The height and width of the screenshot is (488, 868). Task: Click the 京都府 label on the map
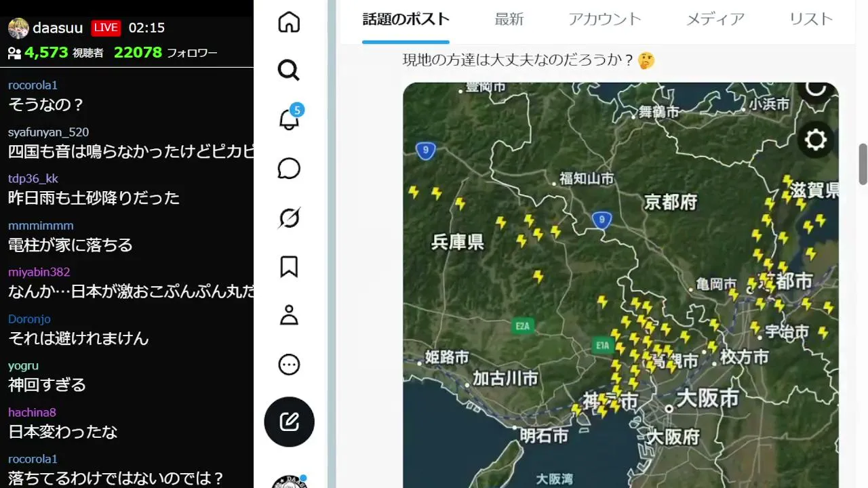point(671,202)
